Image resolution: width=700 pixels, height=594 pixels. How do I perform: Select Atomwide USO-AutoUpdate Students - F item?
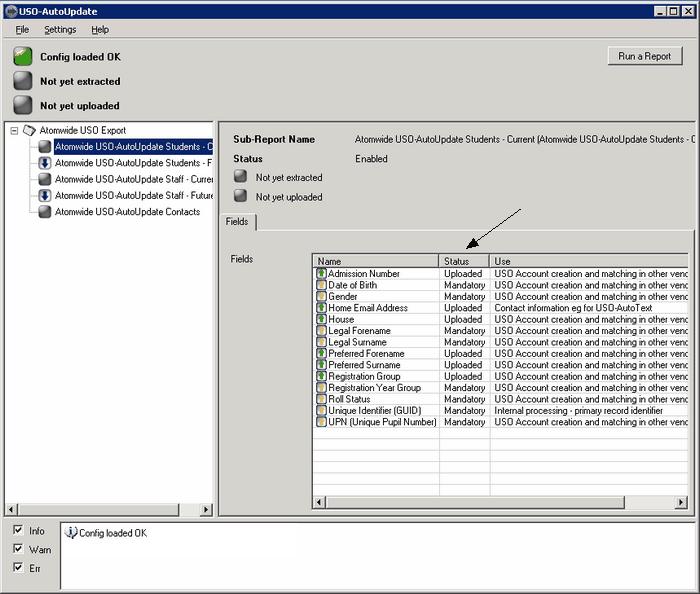click(x=133, y=163)
